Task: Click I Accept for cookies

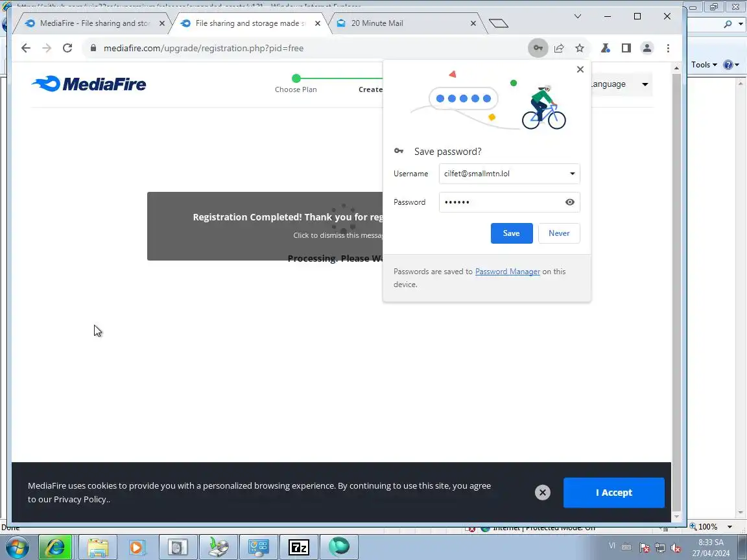Action: coord(613,493)
